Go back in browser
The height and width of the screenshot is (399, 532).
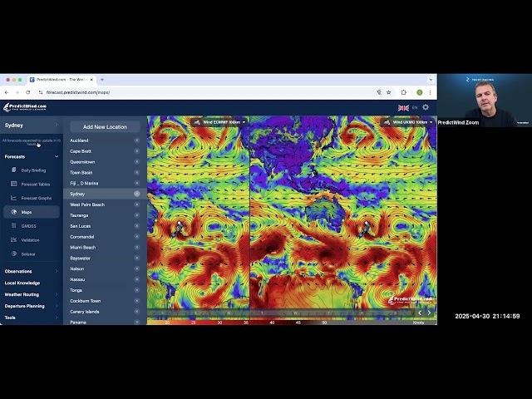pos(7,92)
